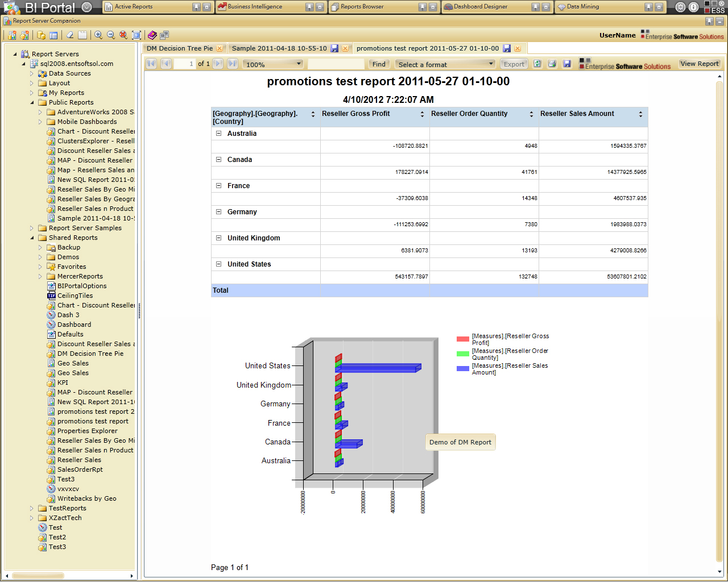Click the magnifier with red X icon

tap(123, 35)
